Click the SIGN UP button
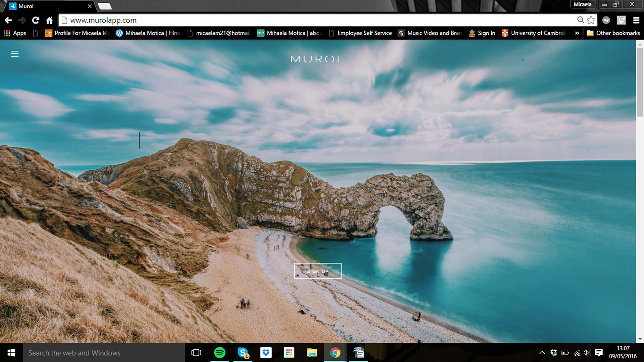Image resolution: width=644 pixels, height=362 pixels. (318, 271)
